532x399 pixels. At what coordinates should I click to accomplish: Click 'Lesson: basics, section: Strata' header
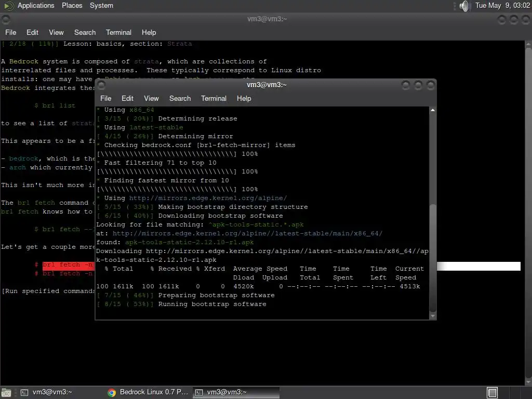click(128, 44)
